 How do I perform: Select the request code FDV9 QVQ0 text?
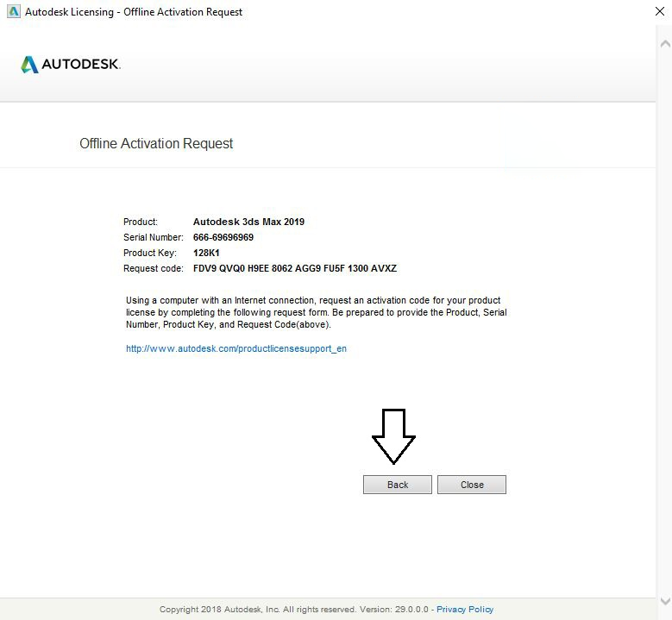(x=295, y=269)
